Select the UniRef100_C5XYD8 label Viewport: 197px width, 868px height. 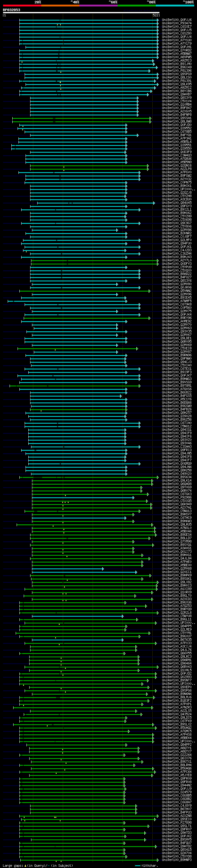coord(177,857)
